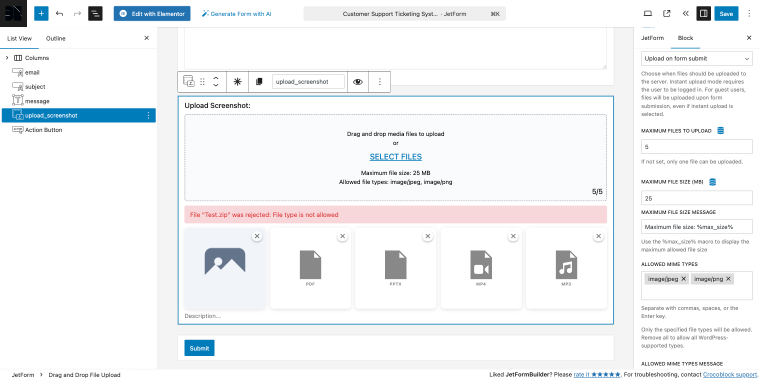Click the copy/duplicate icon in block toolbar
760x380 pixels.
(x=259, y=82)
